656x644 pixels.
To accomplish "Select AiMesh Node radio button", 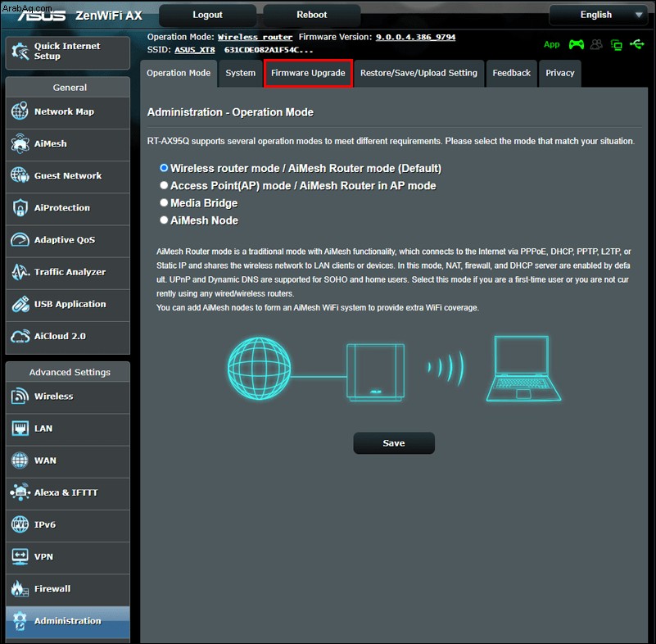I will pyautogui.click(x=164, y=220).
